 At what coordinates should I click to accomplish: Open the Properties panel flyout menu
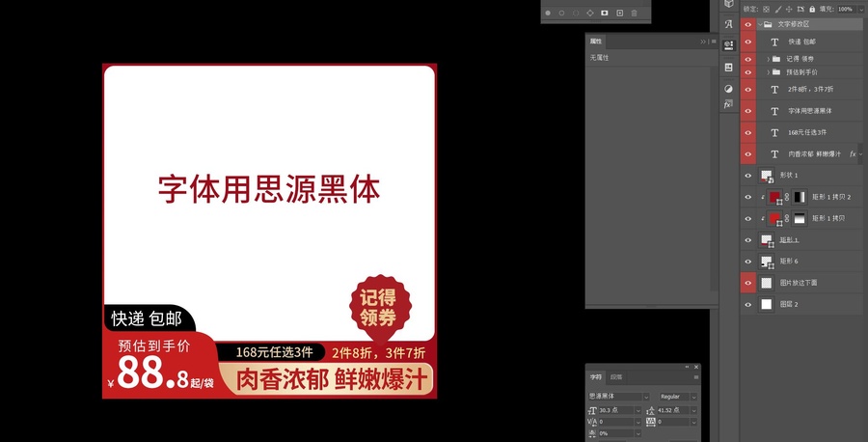click(714, 41)
